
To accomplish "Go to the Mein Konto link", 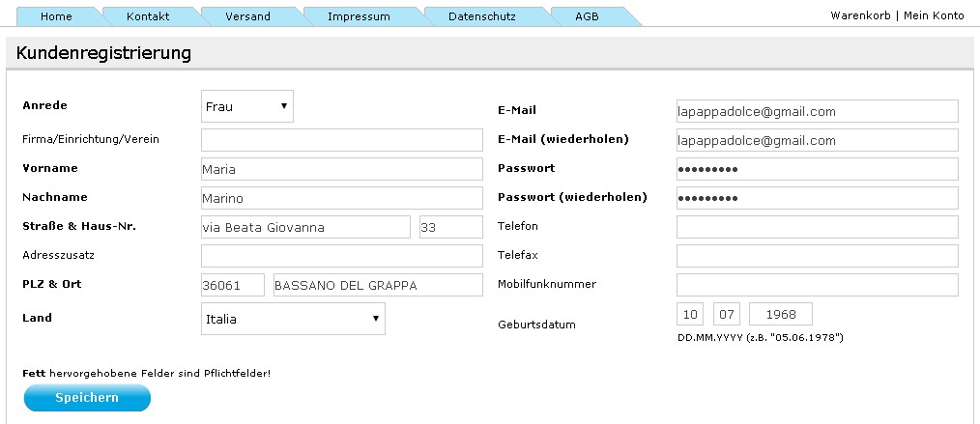I will click(934, 15).
